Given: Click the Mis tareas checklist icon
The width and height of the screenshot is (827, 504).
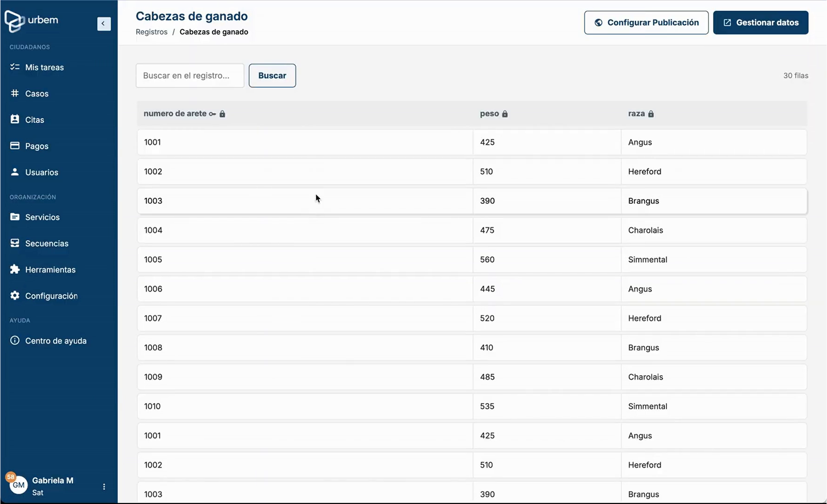Looking at the screenshot, I should (x=15, y=67).
